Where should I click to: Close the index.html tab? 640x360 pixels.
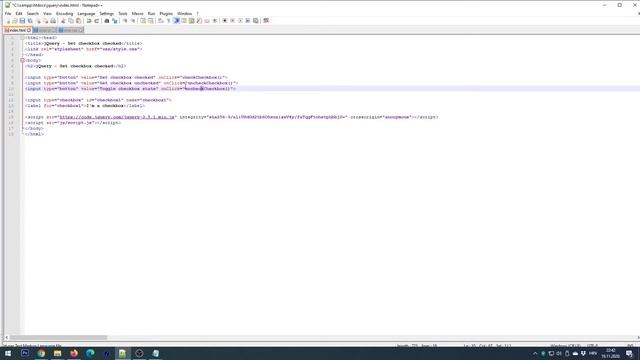(29, 30)
